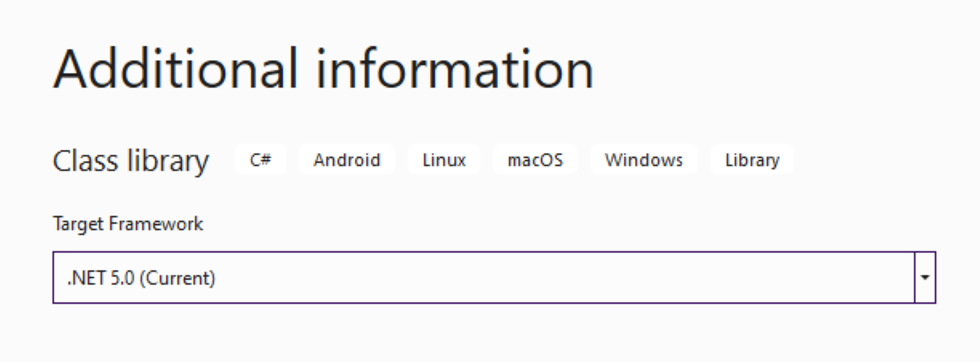Click the Windows platform tag
Screen dimensions: 980x362
644,160
